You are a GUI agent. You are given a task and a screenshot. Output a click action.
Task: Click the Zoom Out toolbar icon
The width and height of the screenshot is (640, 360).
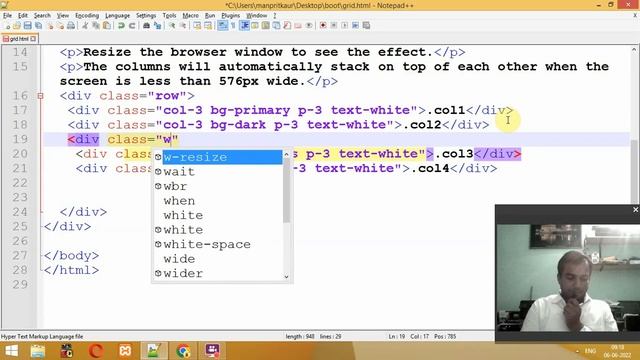pos(182,25)
